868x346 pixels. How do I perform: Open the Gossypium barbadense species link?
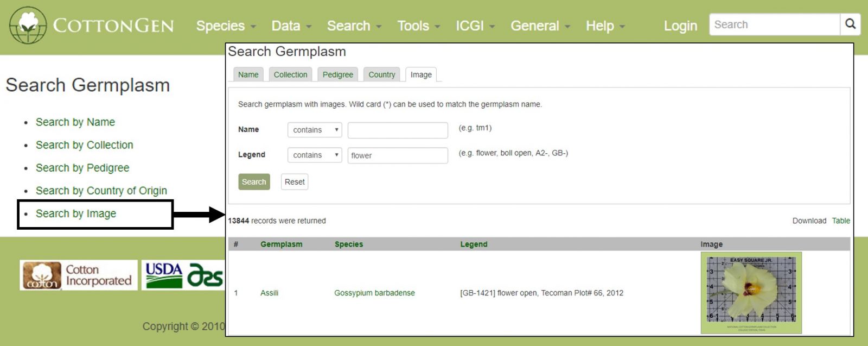tap(374, 293)
